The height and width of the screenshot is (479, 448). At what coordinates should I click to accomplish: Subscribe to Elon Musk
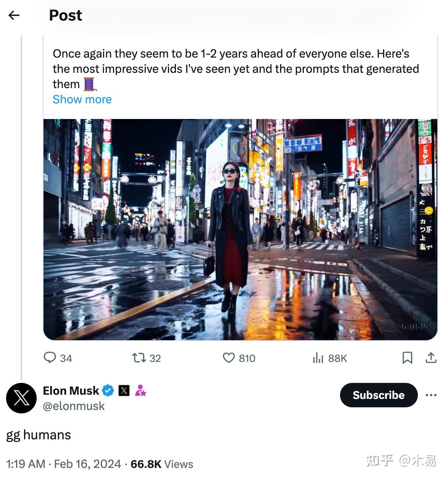pos(378,395)
